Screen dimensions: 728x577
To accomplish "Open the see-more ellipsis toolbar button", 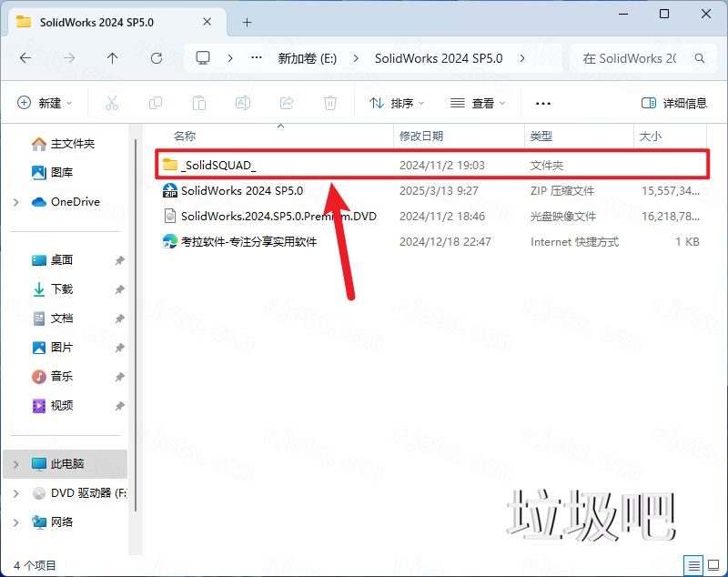I will [x=543, y=103].
